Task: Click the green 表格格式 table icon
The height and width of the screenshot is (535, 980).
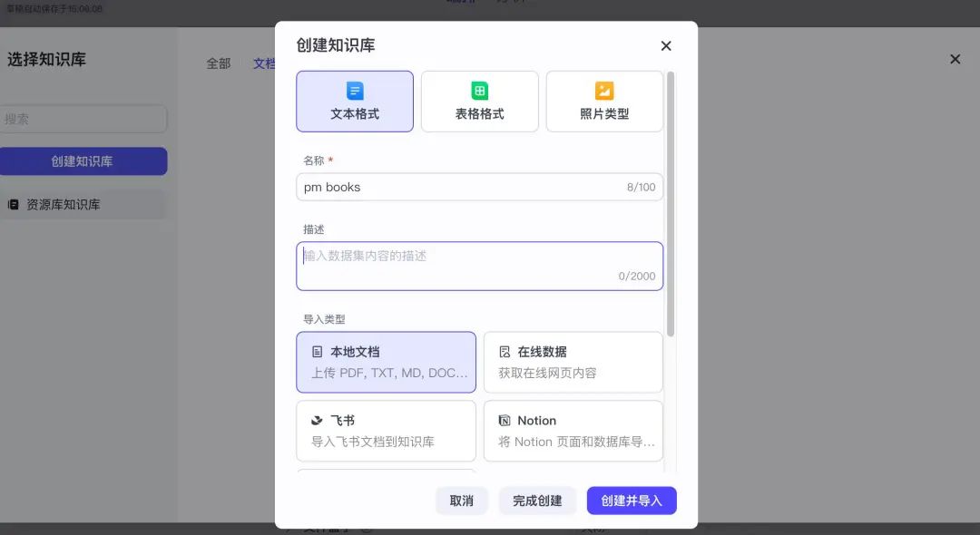Action: tap(479, 90)
